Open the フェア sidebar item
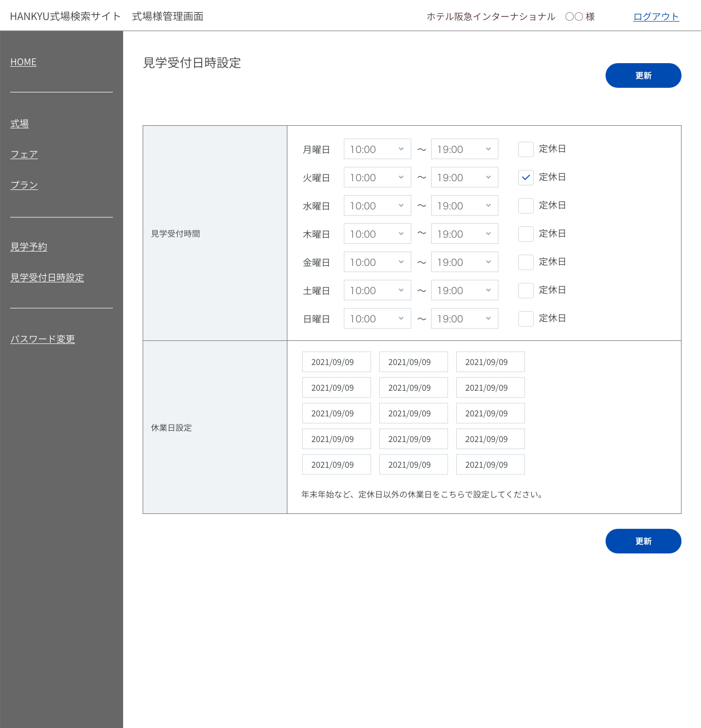The image size is (701, 728). pyautogui.click(x=24, y=155)
